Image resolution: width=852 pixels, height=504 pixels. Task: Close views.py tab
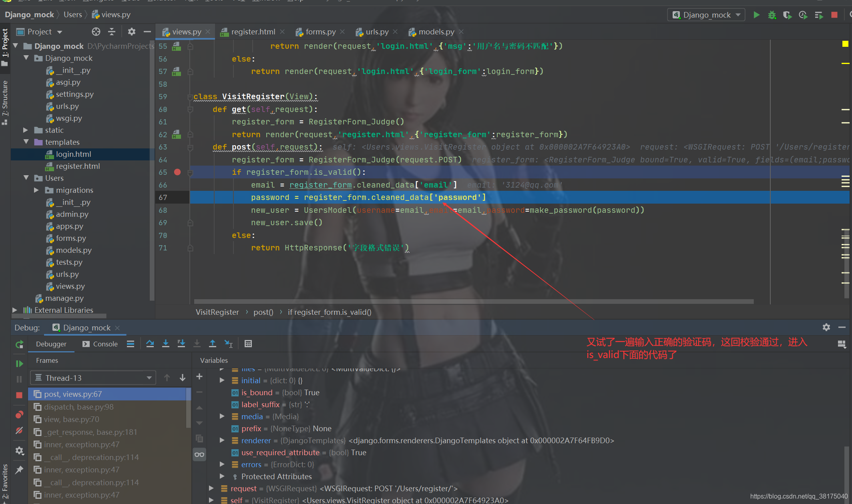point(208,32)
